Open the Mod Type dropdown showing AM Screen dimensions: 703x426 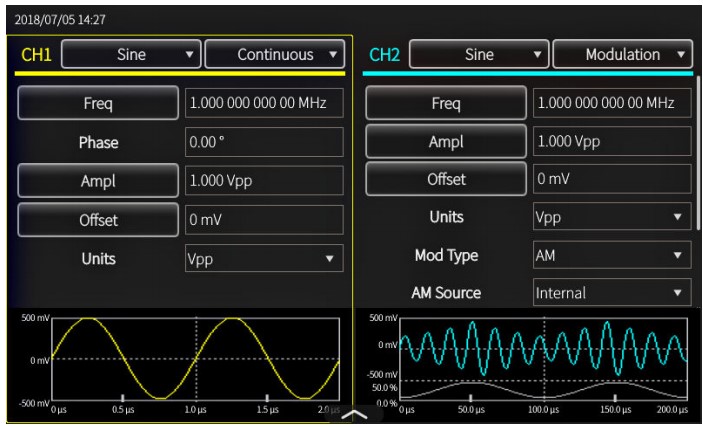tap(612, 255)
